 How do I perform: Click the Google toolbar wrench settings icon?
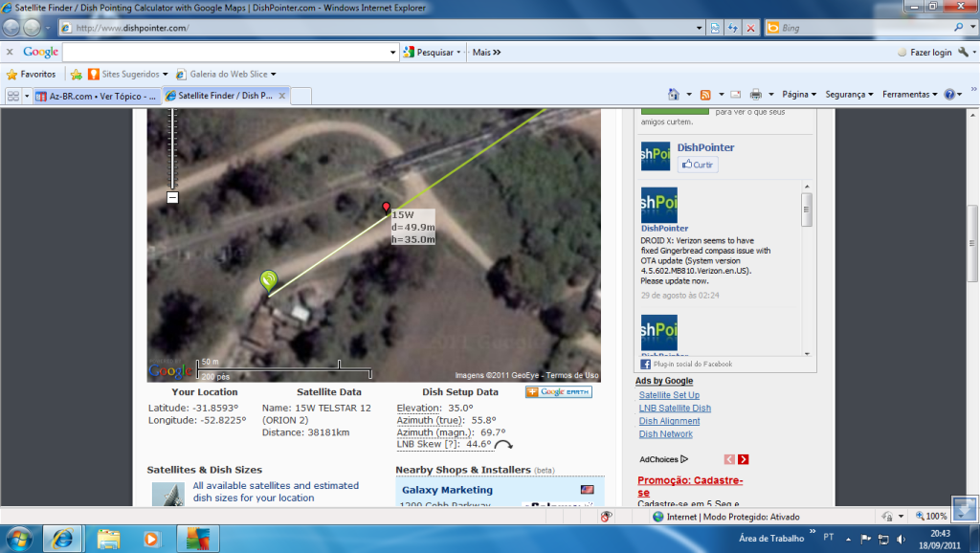click(x=963, y=52)
